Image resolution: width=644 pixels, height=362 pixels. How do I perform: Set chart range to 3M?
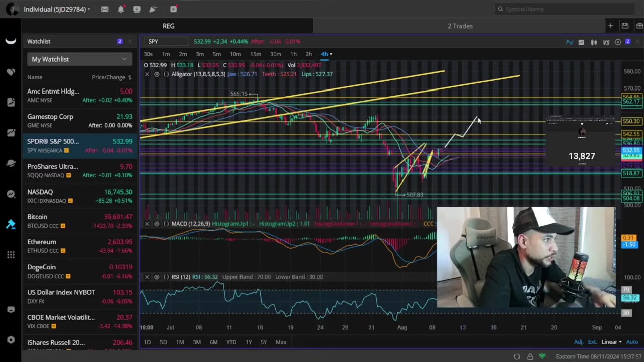(x=197, y=342)
